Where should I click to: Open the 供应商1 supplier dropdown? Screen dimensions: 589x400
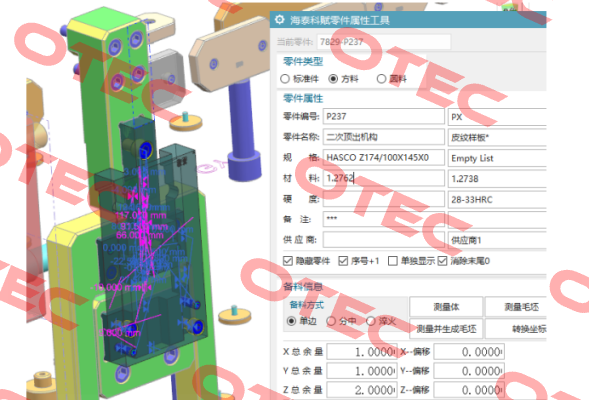tap(497, 240)
